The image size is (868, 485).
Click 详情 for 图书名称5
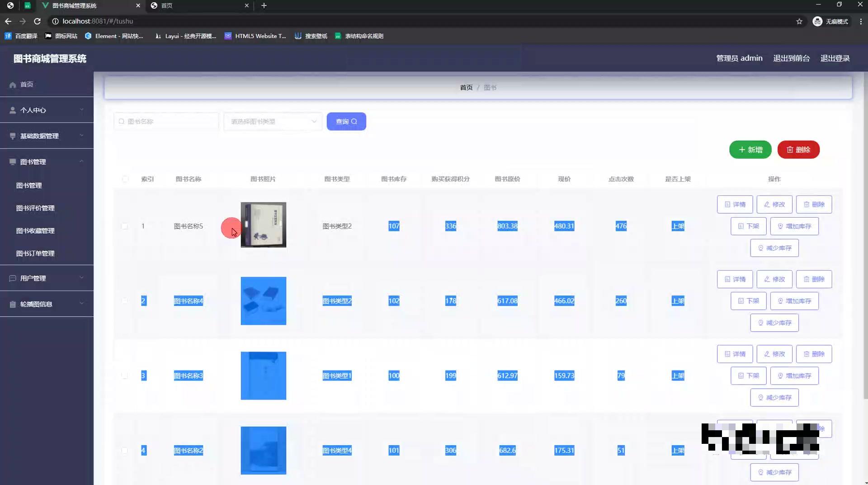coord(735,204)
